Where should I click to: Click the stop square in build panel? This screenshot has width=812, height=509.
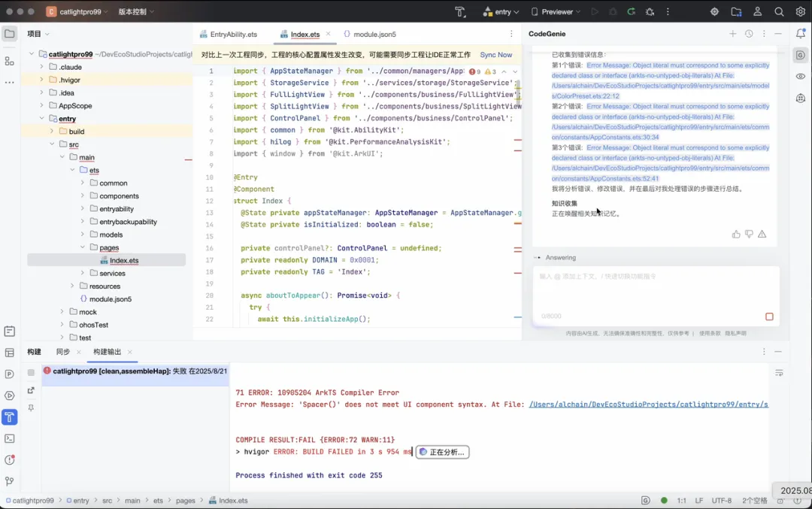click(x=31, y=372)
